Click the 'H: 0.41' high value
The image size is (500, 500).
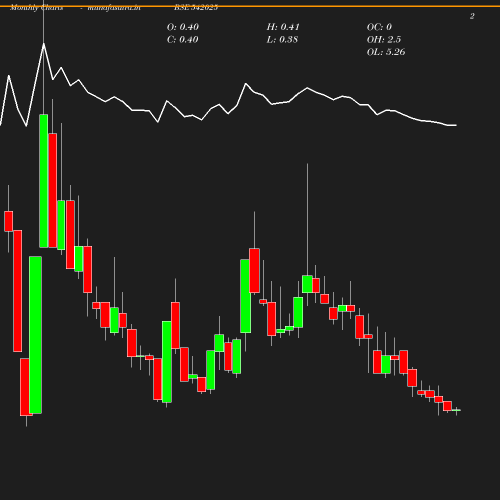click(283, 27)
